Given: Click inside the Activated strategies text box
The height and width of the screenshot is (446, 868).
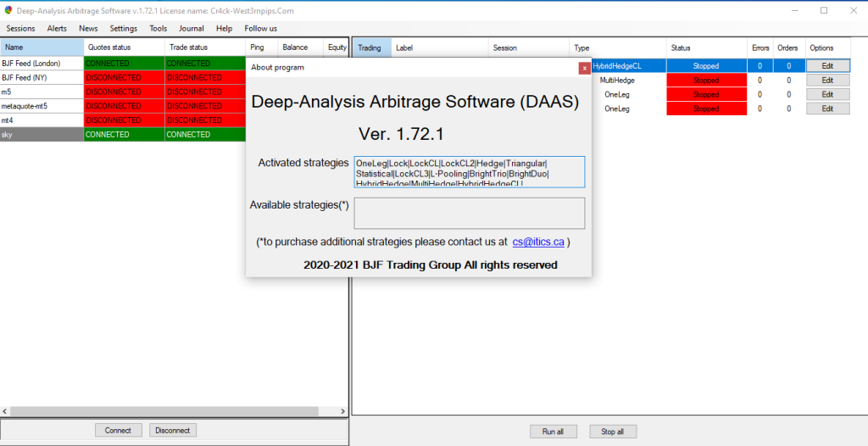Looking at the screenshot, I should click(470, 172).
